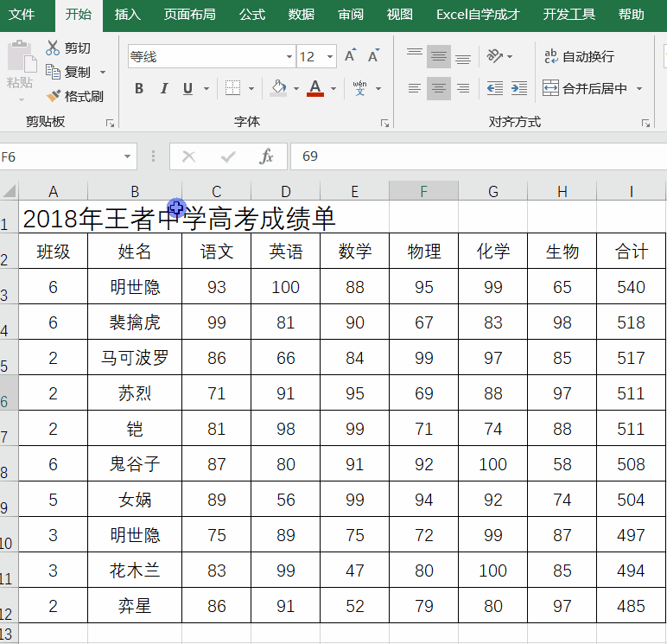Screen dimensions: 667x644
Task: Toggle Italic formatting
Action: click(163, 88)
